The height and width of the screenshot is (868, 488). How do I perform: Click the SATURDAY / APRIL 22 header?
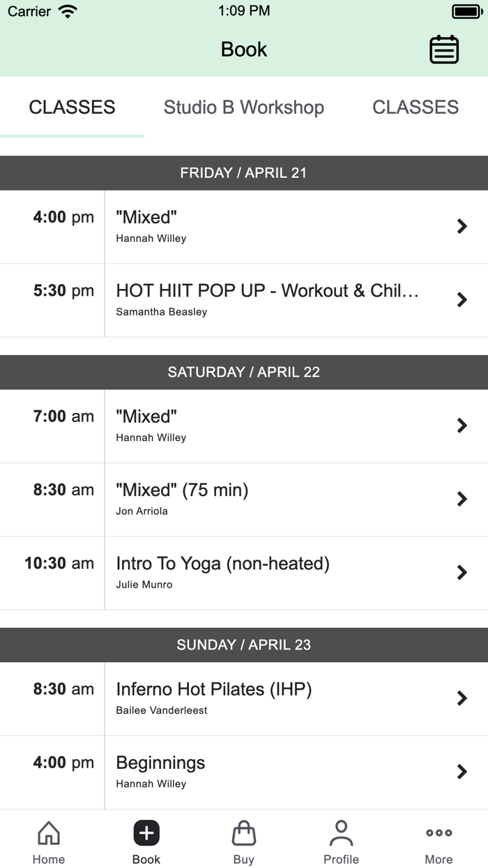(x=244, y=372)
